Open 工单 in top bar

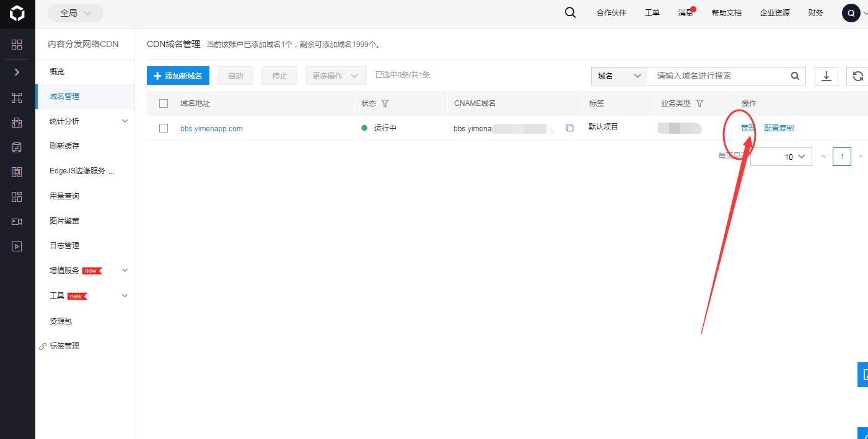[x=652, y=13]
